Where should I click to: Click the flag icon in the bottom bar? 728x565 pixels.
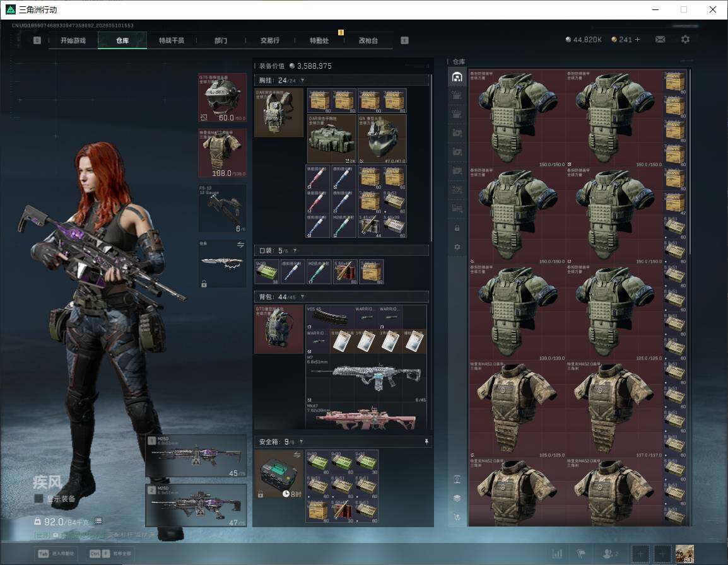coord(581,554)
